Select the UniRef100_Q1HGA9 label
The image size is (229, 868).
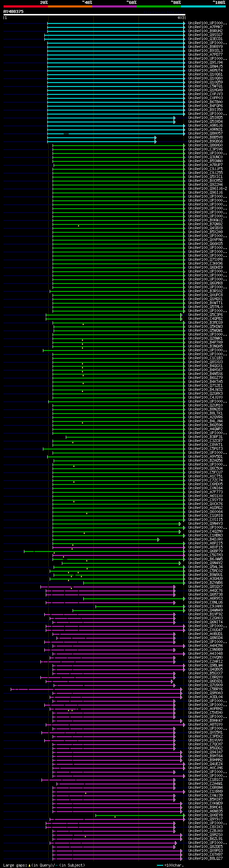[x=205, y=90]
